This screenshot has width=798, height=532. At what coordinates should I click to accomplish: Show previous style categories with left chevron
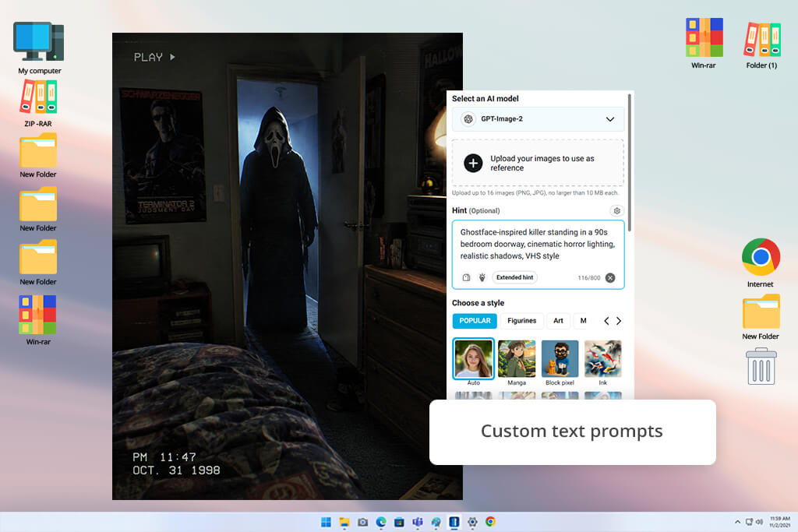pyautogui.click(x=606, y=321)
